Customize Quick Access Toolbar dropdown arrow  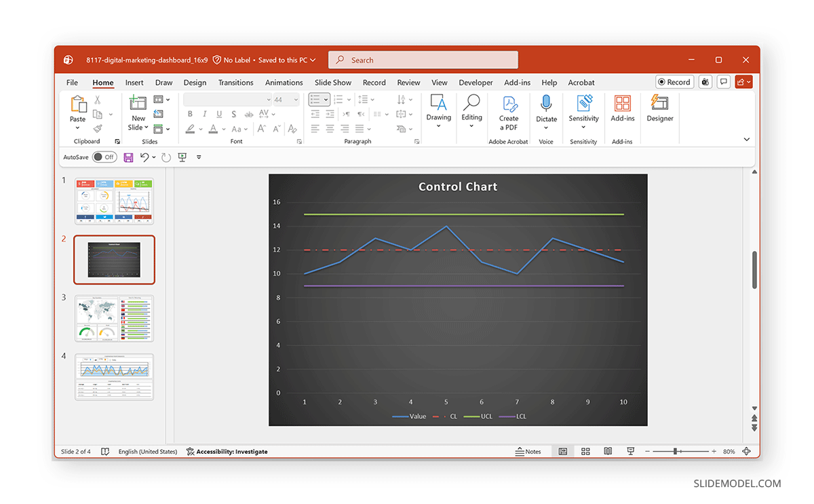coord(199,157)
